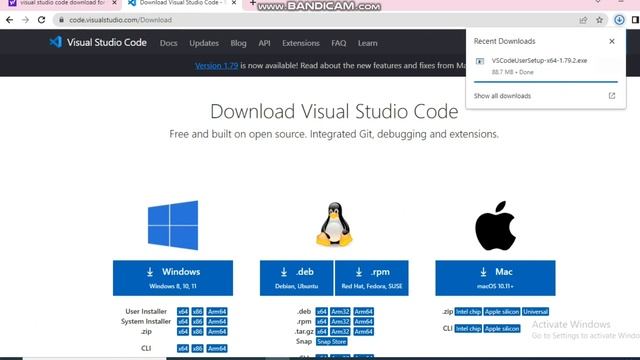Download Windows User Installer x64
Viewport: 640px width, 360px height.
(183, 311)
